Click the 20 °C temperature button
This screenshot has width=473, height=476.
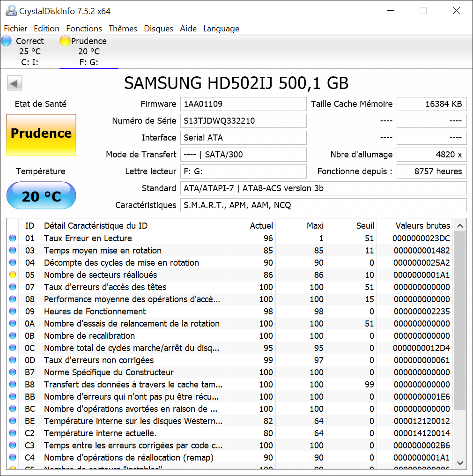(x=41, y=195)
